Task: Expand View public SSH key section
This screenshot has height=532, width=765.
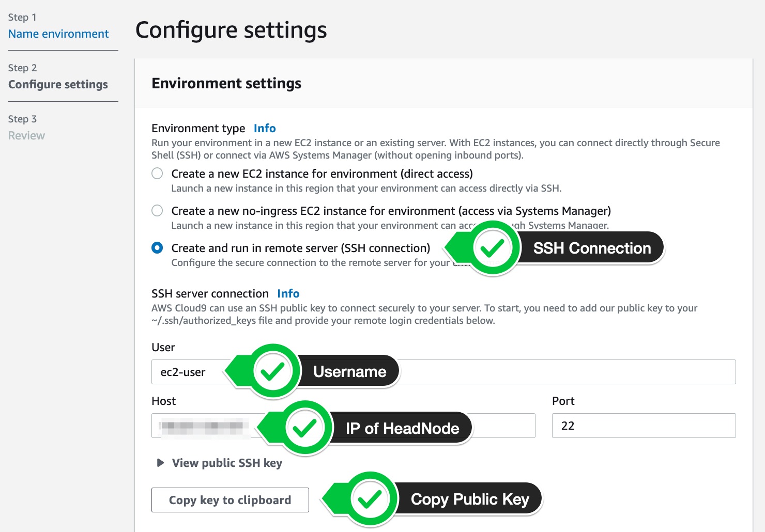Action: pos(219,463)
